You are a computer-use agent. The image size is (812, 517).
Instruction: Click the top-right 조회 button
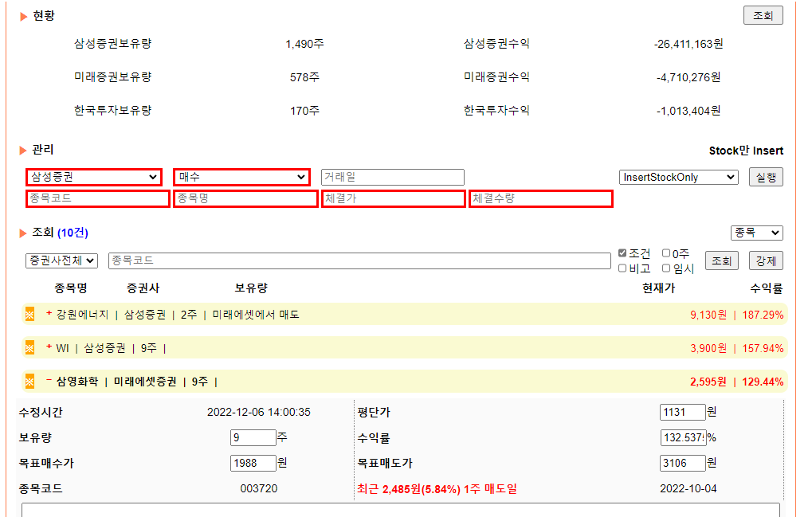click(763, 14)
